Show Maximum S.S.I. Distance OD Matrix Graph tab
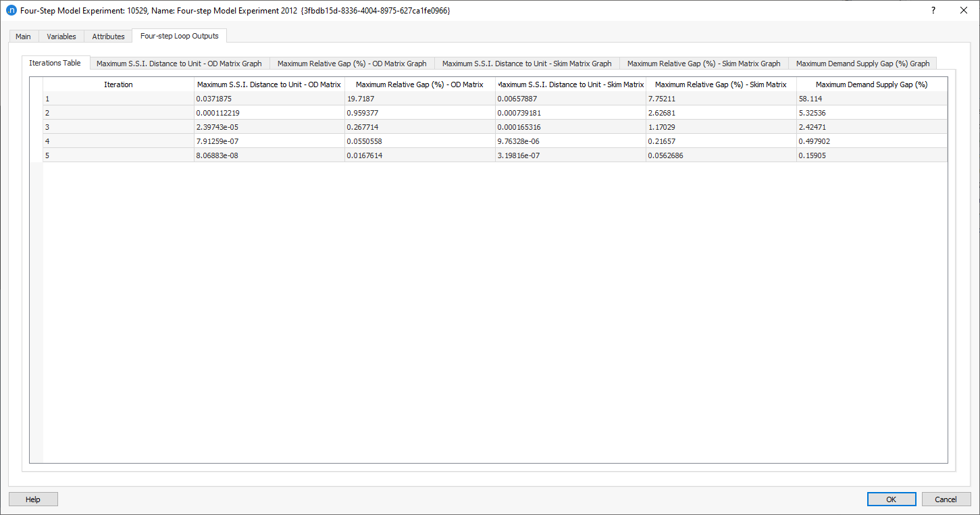This screenshot has height=515, width=980. pos(179,64)
